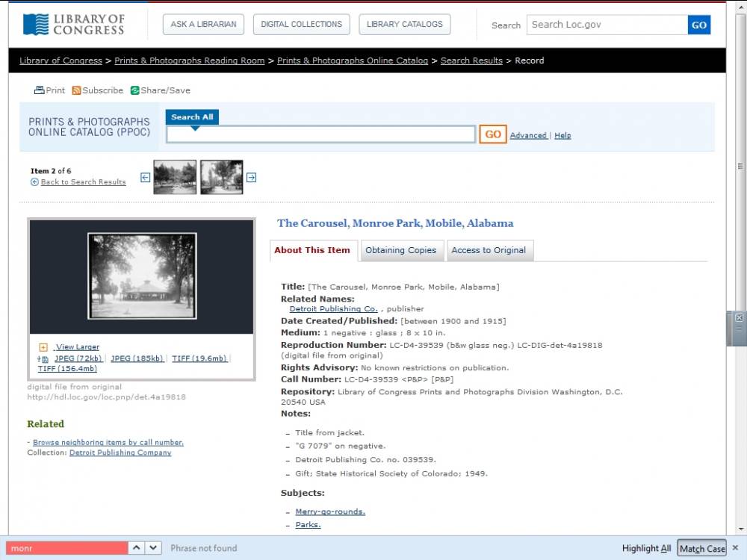Click in the Search Loc.gov field
The width and height of the screenshot is (747, 560).
(607, 25)
